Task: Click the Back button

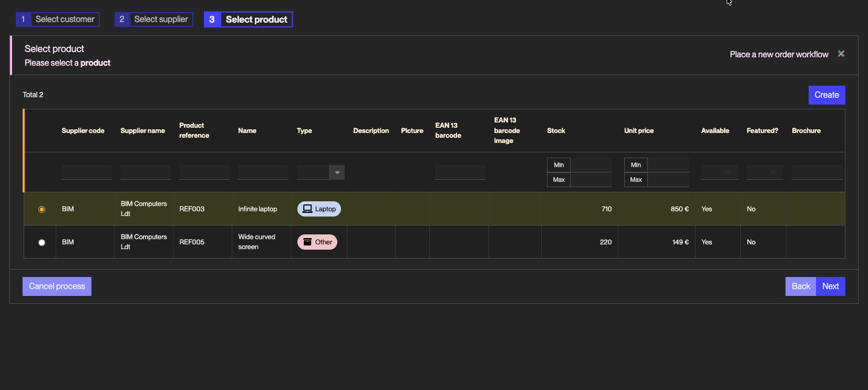Action: [801, 286]
